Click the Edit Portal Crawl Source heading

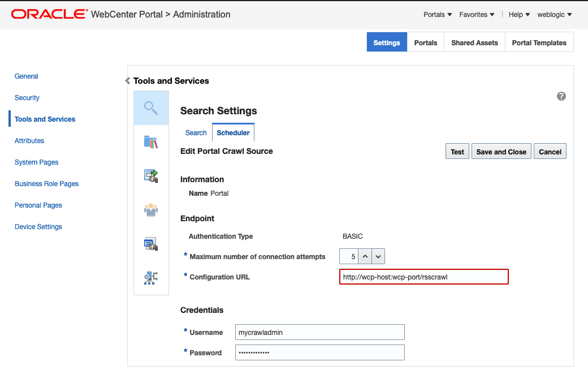click(x=227, y=151)
